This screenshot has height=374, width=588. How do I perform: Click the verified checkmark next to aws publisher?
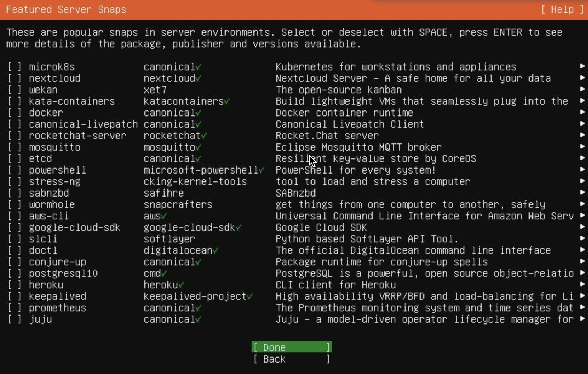pyautogui.click(x=164, y=216)
